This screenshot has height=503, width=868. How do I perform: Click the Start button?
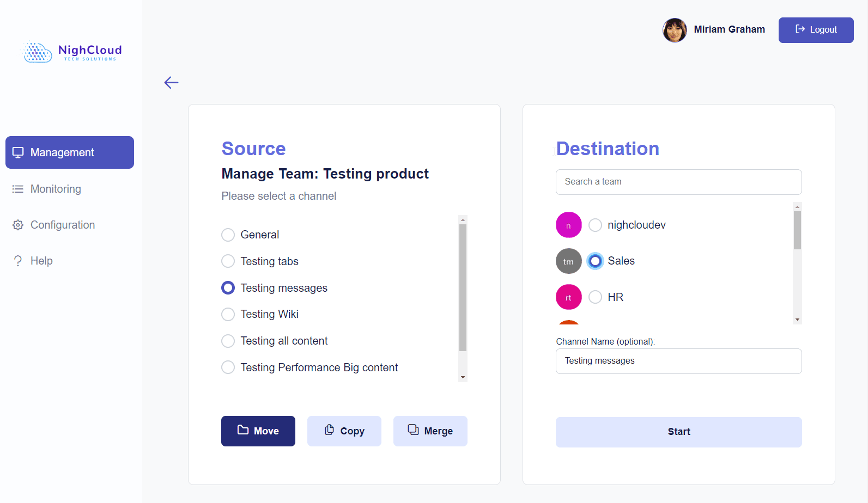pyautogui.click(x=678, y=432)
